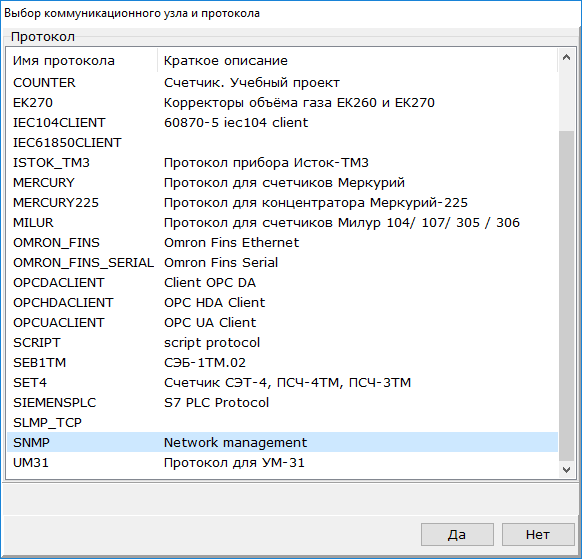Click 'Протокол для счетчиков Меркурий' description
The image size is (582, 559).
[x=284, y=183]
